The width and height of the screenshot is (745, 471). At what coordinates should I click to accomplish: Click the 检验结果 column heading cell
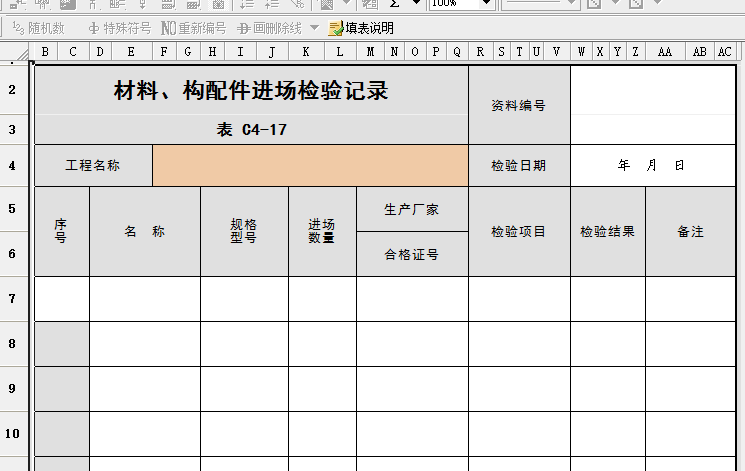(x=607, y=232)
